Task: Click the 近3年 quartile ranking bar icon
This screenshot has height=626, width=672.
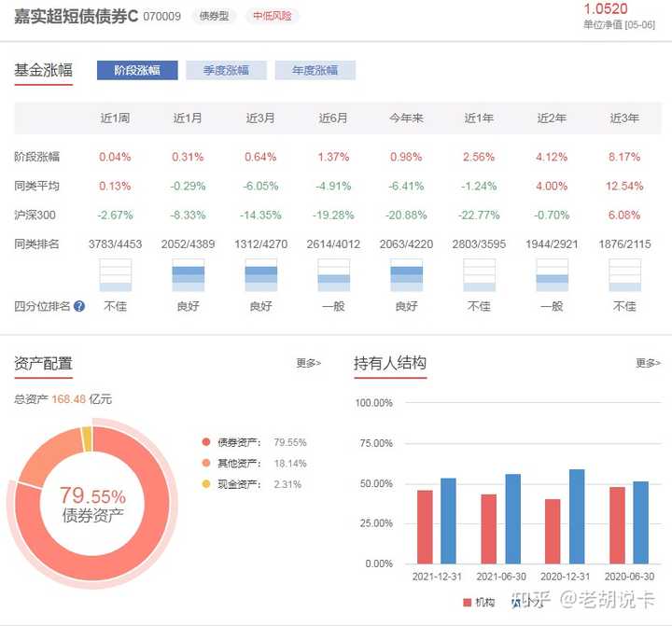Action: (x=624, y=275)
